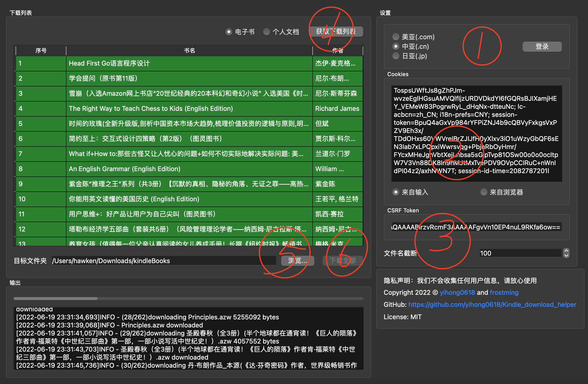Select 来自输入 cookie source

(396, 192)
